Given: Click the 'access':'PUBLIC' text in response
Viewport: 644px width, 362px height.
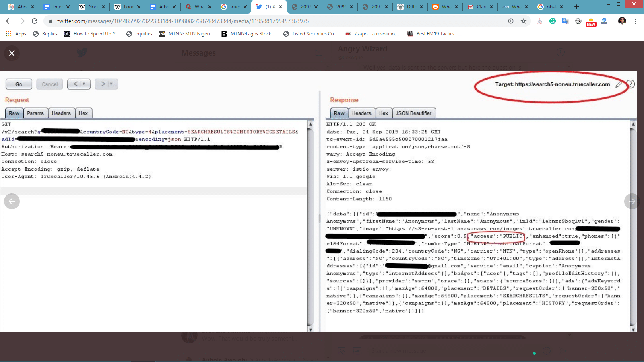Looking at the screenshot, I should (496, 236).
